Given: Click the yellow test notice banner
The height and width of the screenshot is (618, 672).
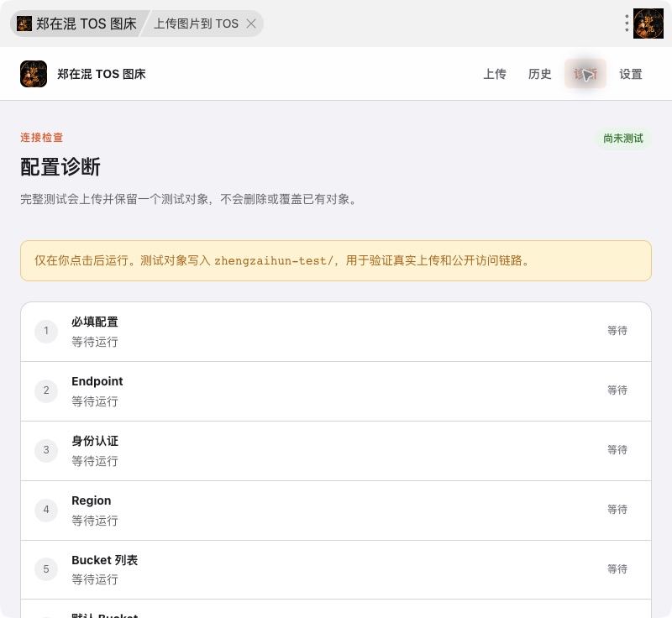Looking at the screenshot, I should pyautogui.click(x=336, y=261).
